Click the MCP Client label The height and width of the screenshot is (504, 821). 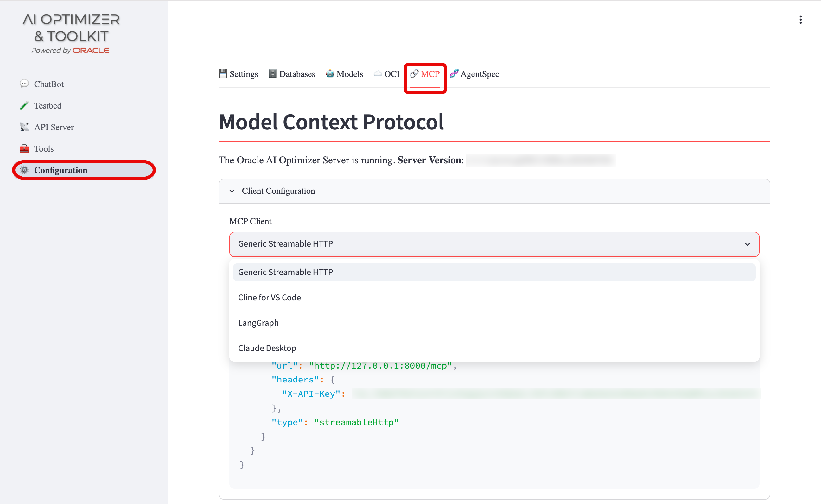pos(251,221)
